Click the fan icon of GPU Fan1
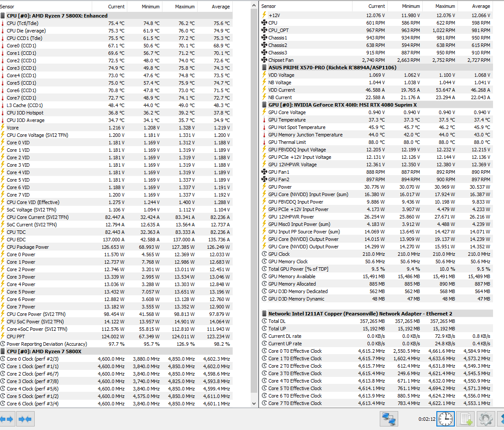Screen dimensions: 504x430 click(x=264, y=172)
